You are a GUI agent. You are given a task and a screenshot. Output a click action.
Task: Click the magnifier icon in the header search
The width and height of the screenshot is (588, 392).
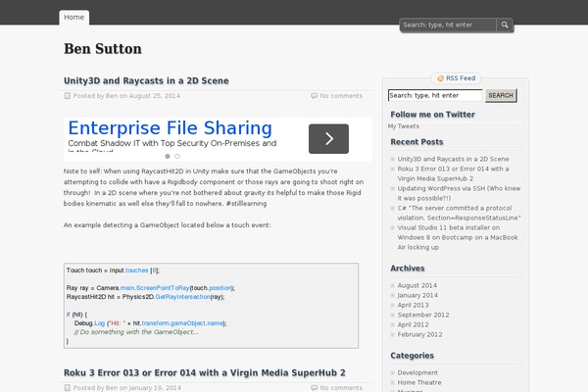(x=505, y=24)
